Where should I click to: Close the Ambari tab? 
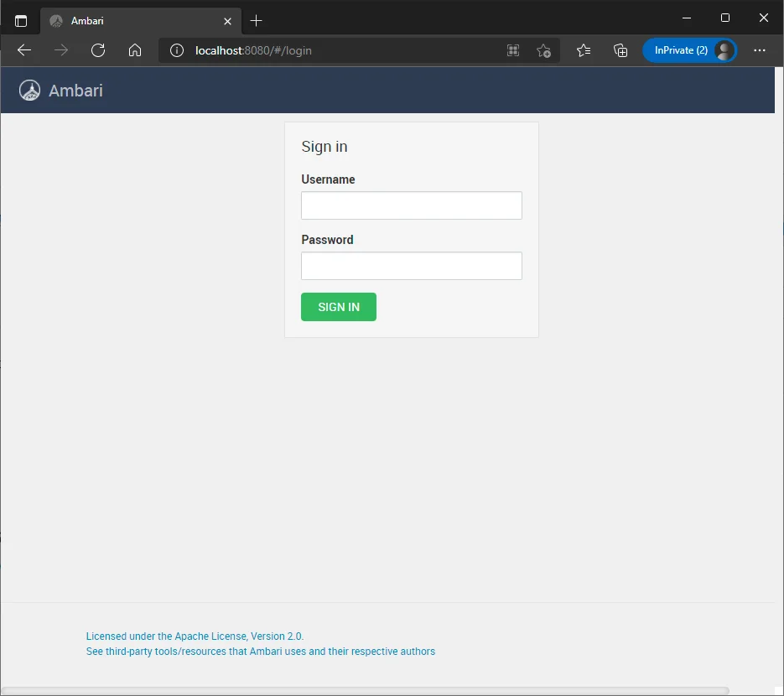(227, 21)
